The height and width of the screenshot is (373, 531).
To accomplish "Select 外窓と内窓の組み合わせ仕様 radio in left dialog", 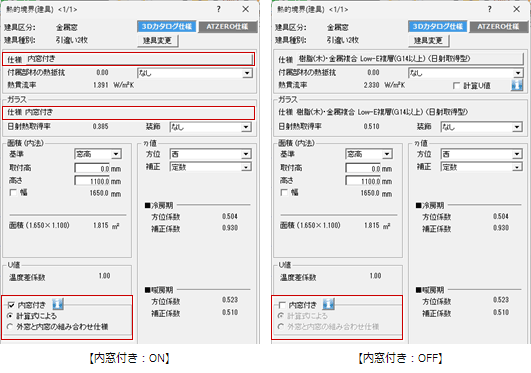I will 10,327.
